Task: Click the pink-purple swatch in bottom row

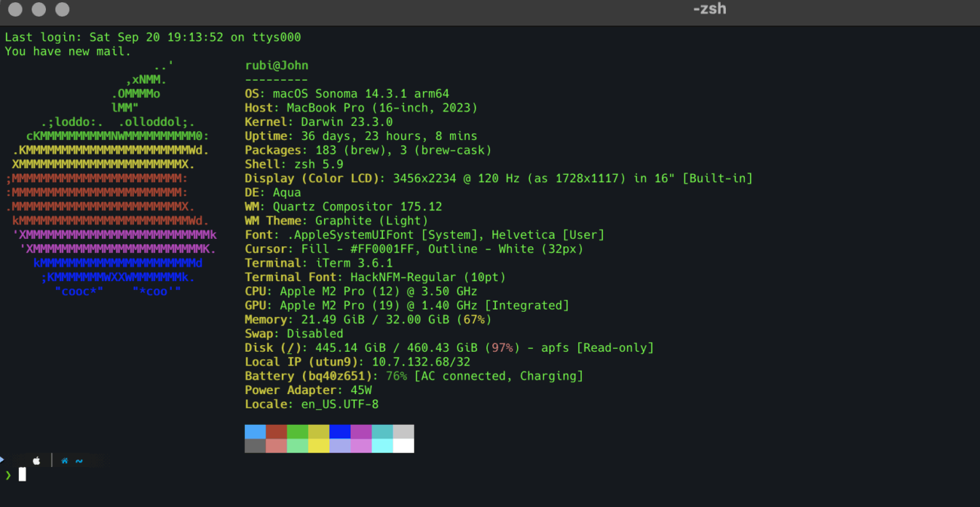Action: coord(361,446)
